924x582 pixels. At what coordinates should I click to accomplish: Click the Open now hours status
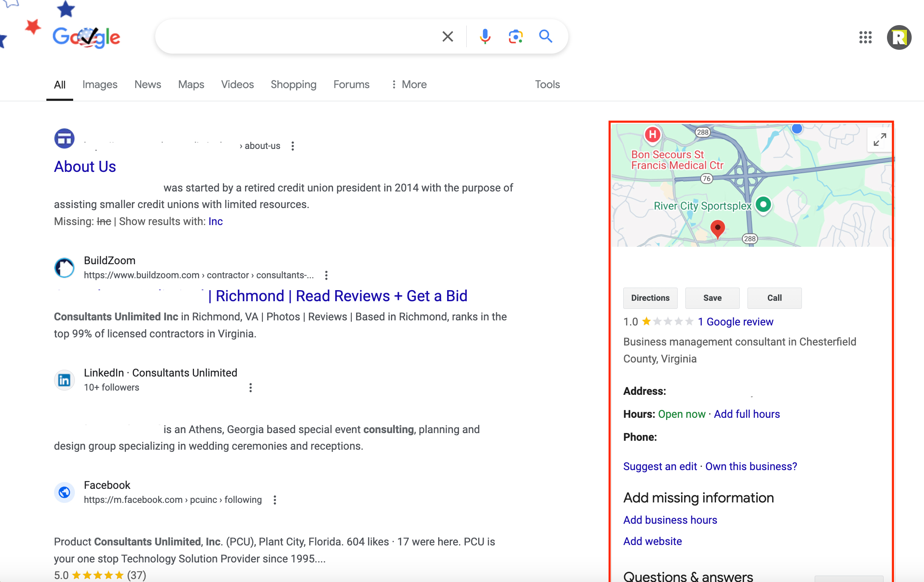(682, 414)
